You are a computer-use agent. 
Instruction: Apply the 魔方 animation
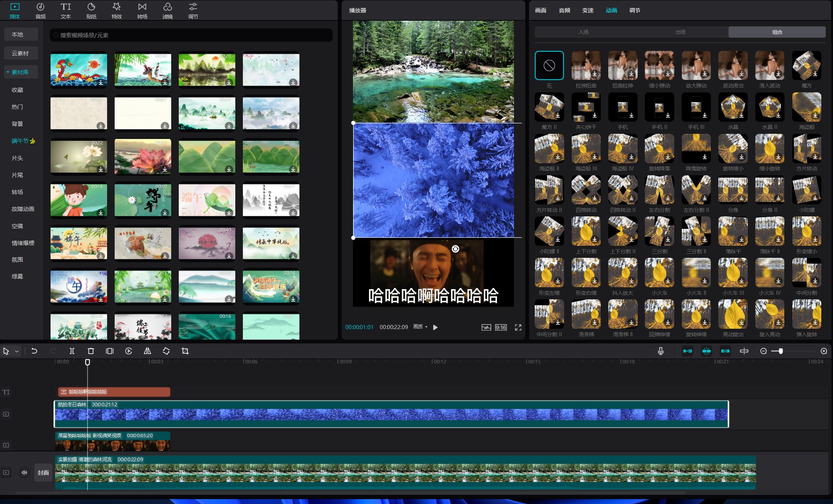coord(807,66)
